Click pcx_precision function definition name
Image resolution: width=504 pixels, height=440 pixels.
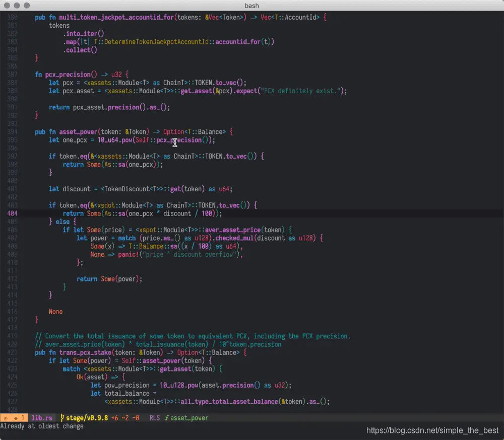click(68, 75)
